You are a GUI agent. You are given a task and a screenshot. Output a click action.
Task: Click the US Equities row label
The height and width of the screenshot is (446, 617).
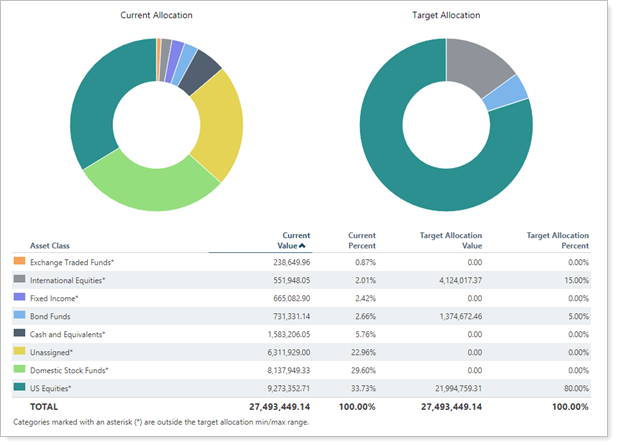pos(59,388)
